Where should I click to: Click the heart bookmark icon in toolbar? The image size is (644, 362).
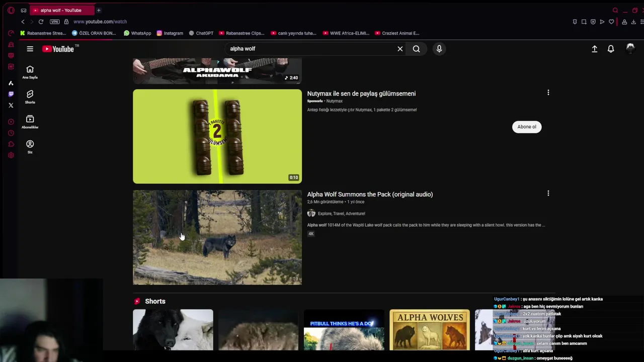[611, 22]
